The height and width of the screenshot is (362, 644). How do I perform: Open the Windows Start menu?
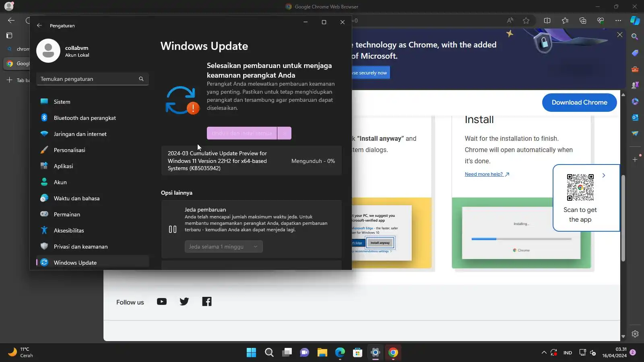252,353
